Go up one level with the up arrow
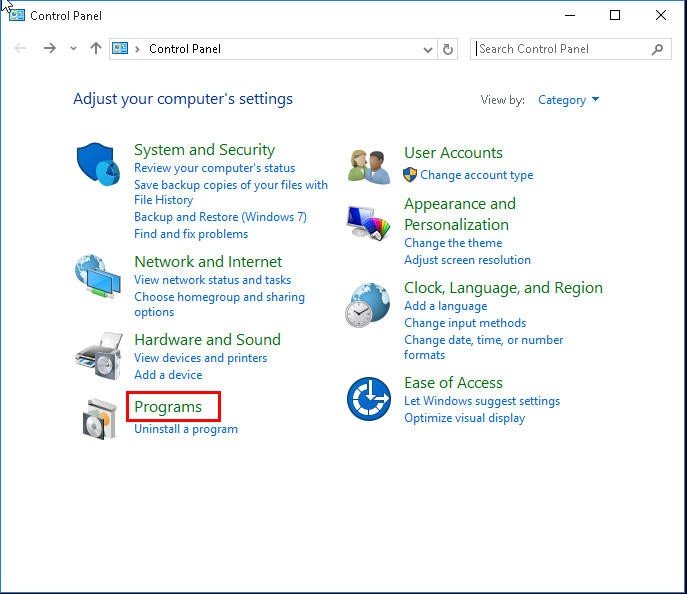 pos(96,49)
